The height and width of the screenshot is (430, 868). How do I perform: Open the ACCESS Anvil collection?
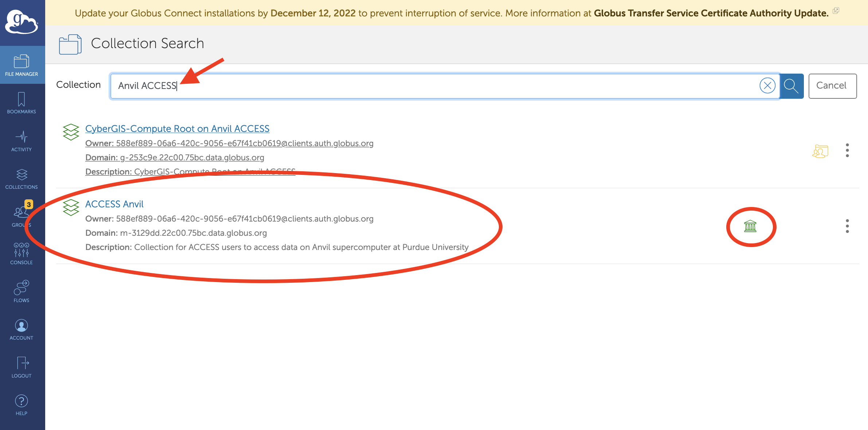click(114, 204)
